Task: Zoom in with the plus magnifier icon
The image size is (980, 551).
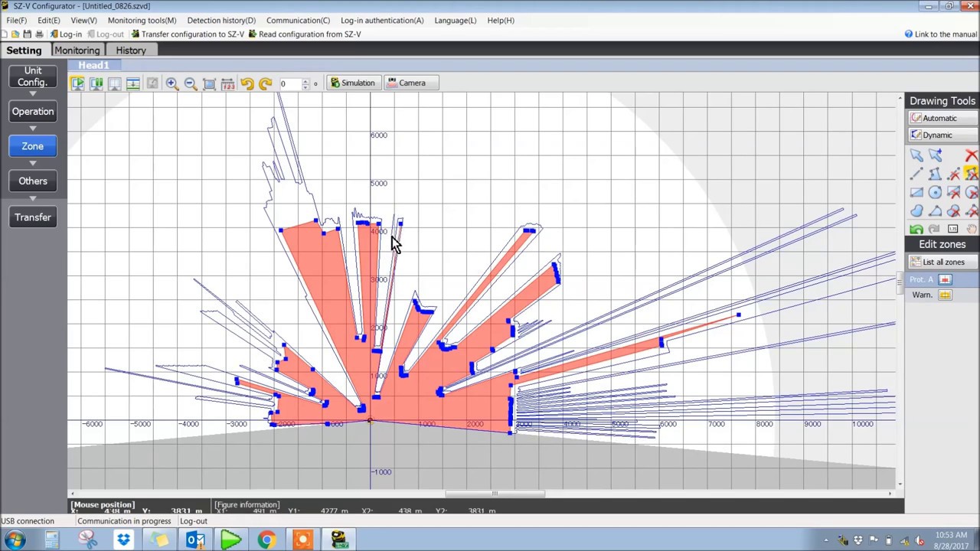Action: 172,83
